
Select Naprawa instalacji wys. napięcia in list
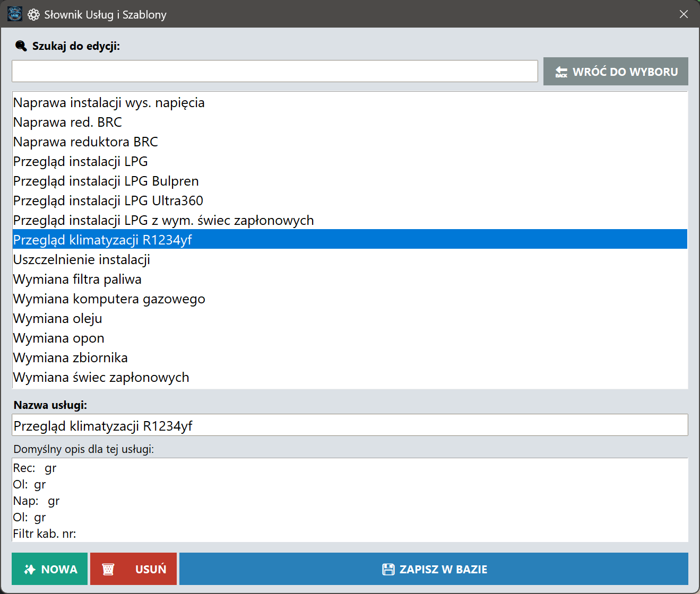point(109,103)
